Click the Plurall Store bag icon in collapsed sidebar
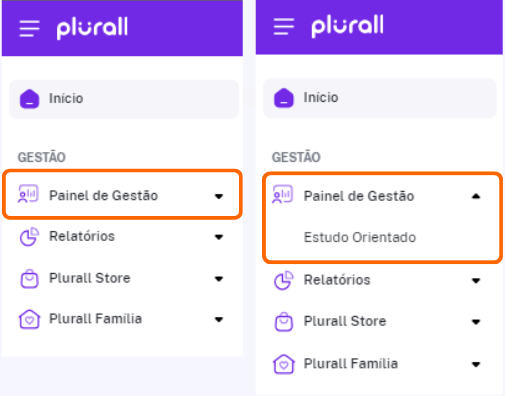Image resolution: width=505 pixels, height=396 pixels. pos(29,278)
